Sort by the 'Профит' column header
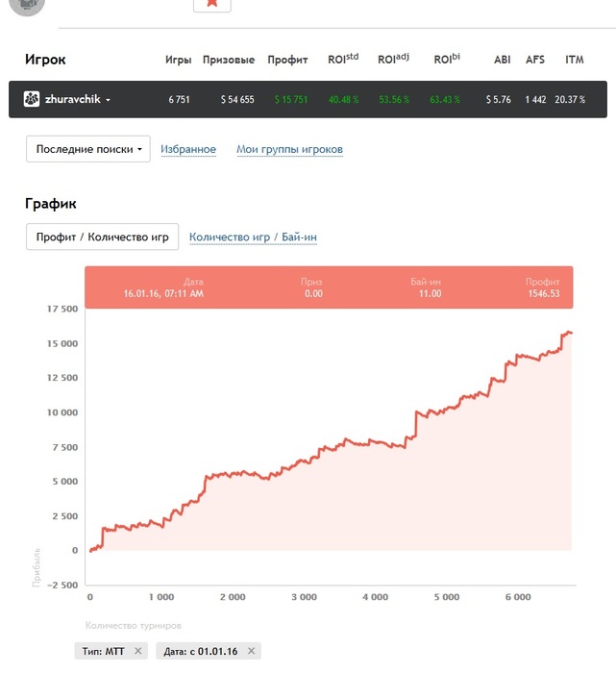This screenshot has height=673, width=616. point(287,60)
